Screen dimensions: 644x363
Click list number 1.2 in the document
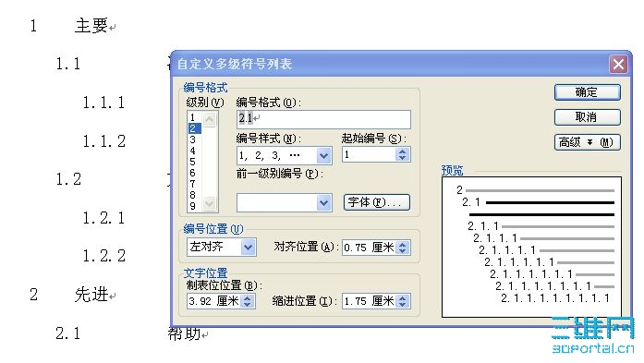click(68, 179)
